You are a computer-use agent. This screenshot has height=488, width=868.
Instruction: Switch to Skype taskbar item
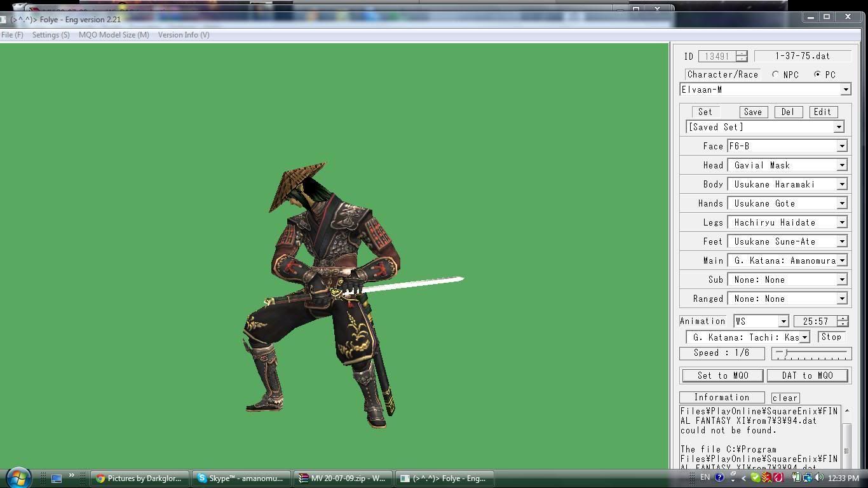241,478
